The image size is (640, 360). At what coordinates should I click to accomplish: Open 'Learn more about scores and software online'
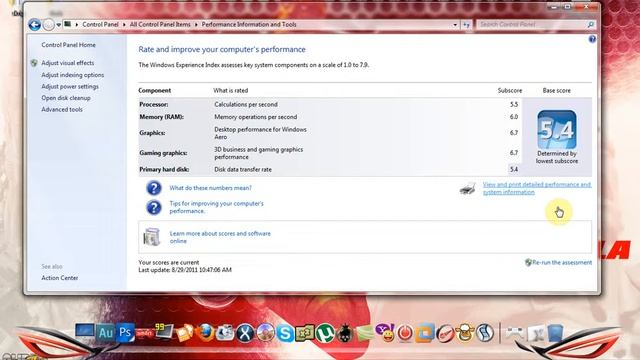(x=220, y=237)
